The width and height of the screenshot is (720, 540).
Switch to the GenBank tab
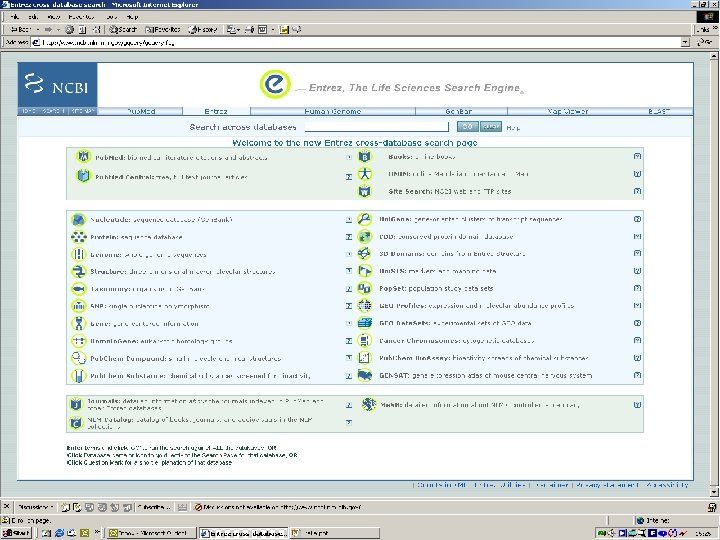[461, 111]
